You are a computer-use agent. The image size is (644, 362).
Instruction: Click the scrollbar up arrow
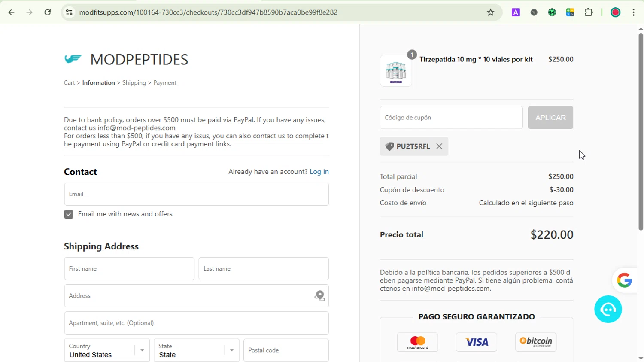[x=641, y=29]
